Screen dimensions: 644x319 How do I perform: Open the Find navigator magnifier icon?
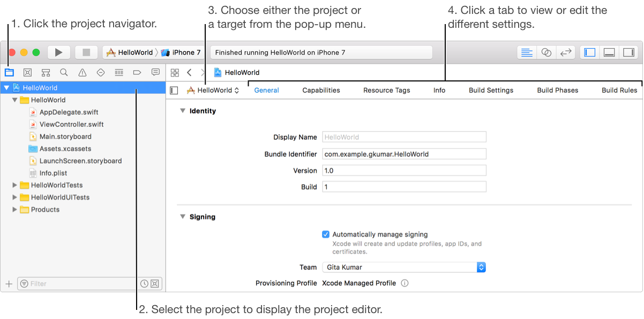(x=64, y=72)
